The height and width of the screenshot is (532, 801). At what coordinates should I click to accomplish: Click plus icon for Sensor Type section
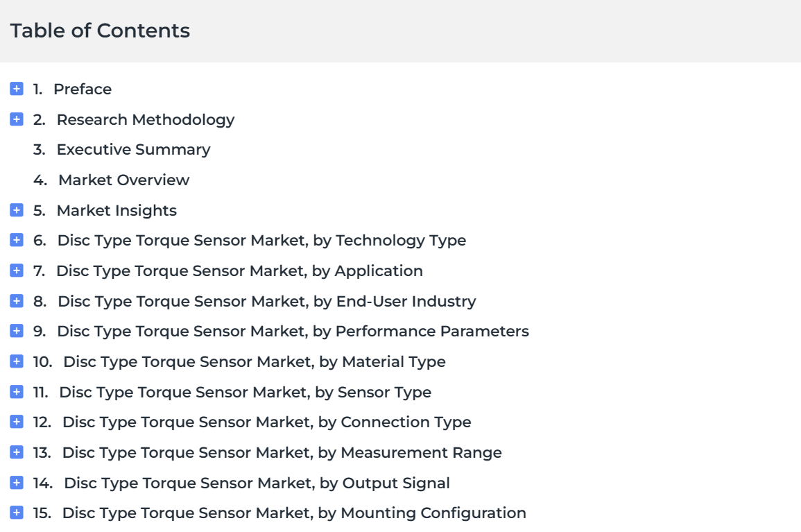[x=17, y=392]
